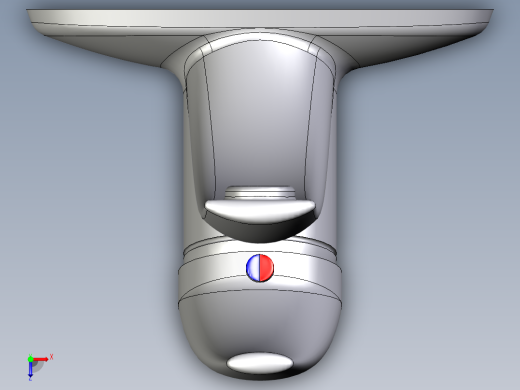Click the red X axis arrow of the triad

pos(41,359)
